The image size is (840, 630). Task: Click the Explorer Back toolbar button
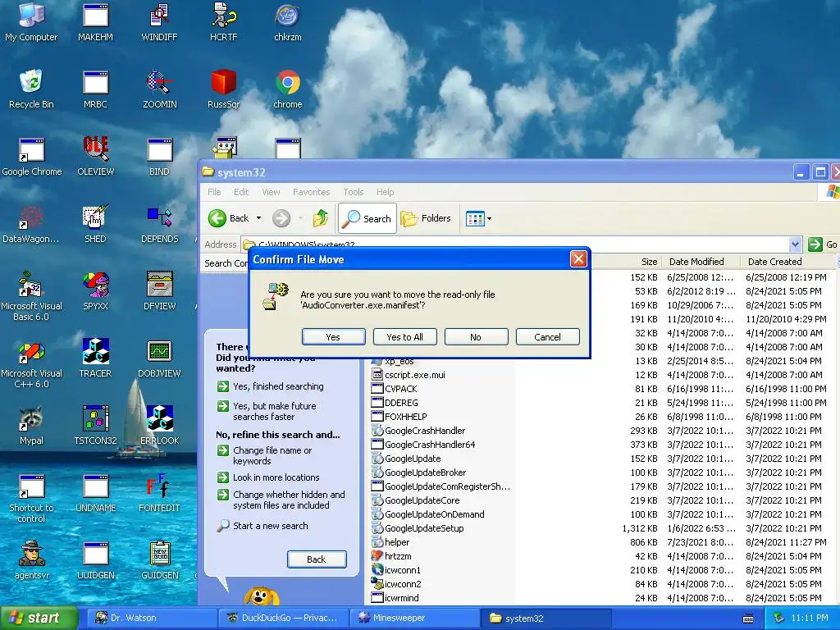coord(229,218)
